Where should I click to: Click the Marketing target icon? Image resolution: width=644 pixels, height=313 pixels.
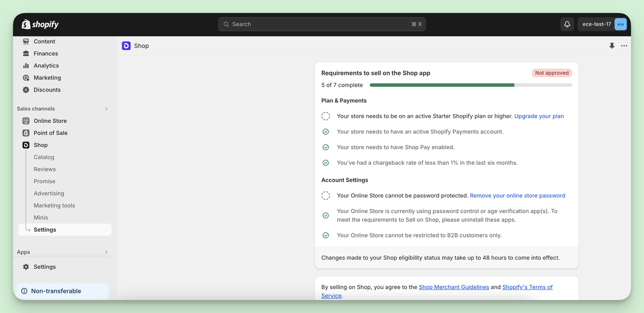pos(26,77)
